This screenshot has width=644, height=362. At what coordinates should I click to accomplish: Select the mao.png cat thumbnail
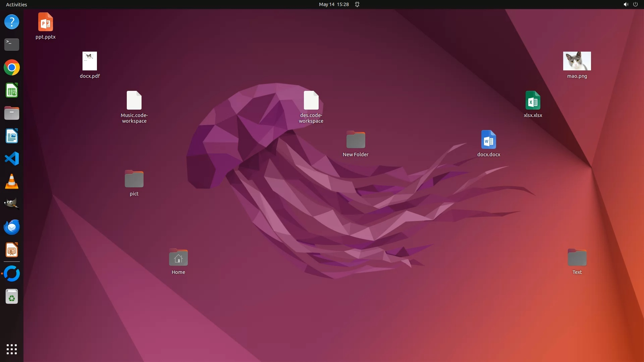[x=577, y=61]
